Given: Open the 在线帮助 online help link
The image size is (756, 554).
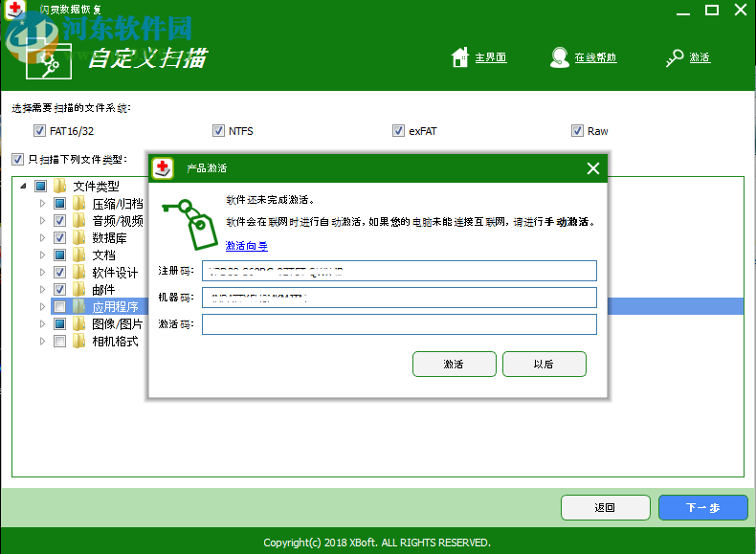Looking at the screenshot, I should point(595,57).
